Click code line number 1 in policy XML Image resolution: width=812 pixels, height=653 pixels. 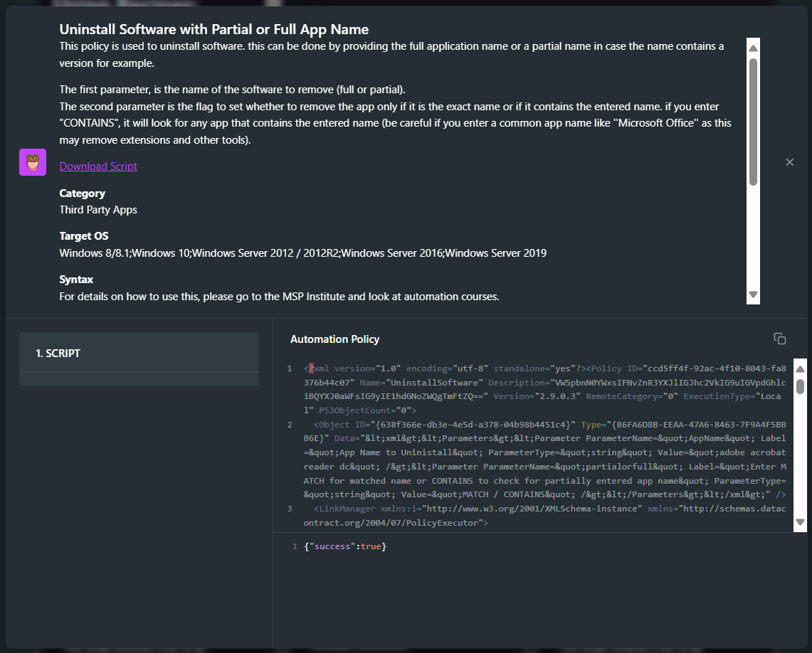point(290,368)
